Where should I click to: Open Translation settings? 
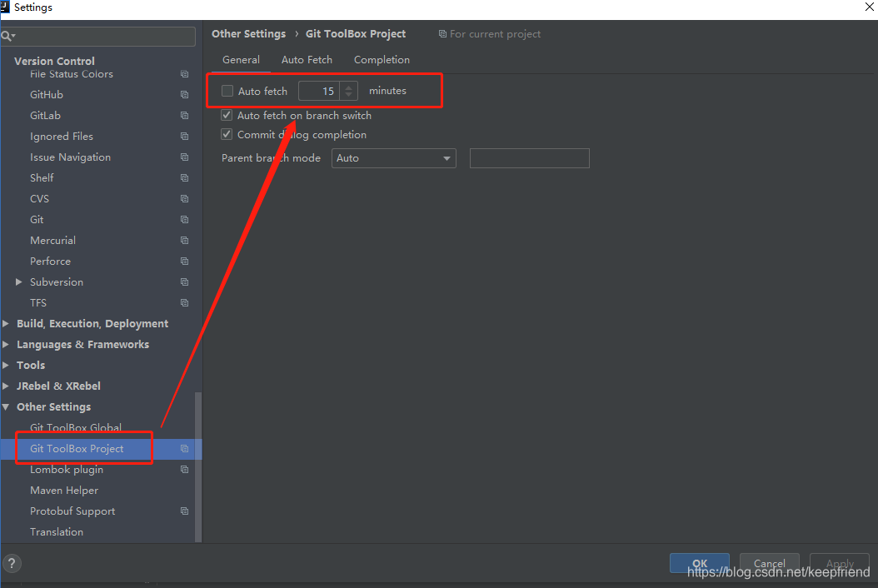point(57,532)
